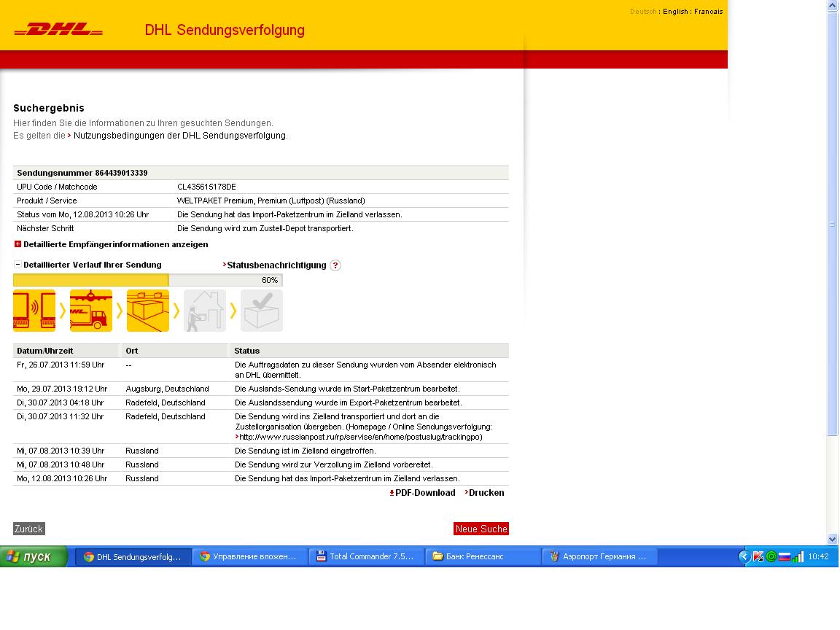Click the 60% shipment progress bar

148,280
